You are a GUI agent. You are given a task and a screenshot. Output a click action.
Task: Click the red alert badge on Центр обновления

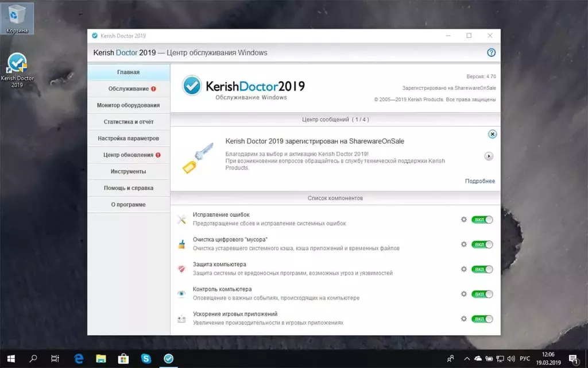(158, 155)
